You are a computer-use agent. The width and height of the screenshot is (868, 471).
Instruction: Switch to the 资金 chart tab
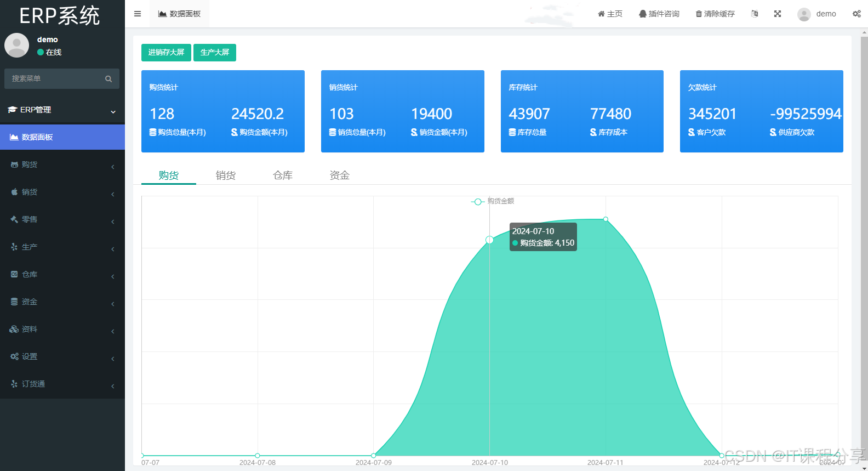pos(339,175)
